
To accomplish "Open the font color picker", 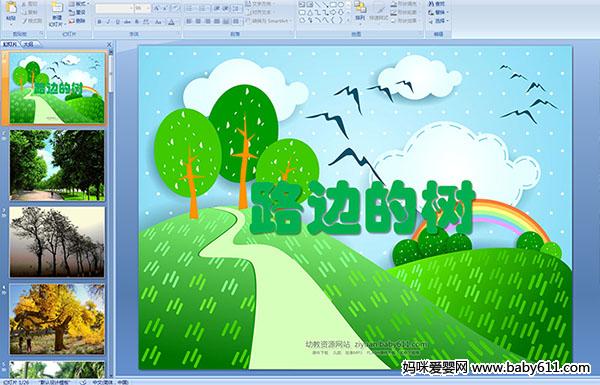I will tap(172, 22).
